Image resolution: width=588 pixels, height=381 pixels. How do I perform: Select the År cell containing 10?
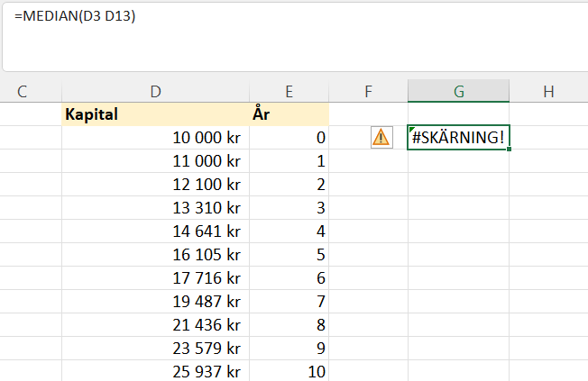pos(289,371)
